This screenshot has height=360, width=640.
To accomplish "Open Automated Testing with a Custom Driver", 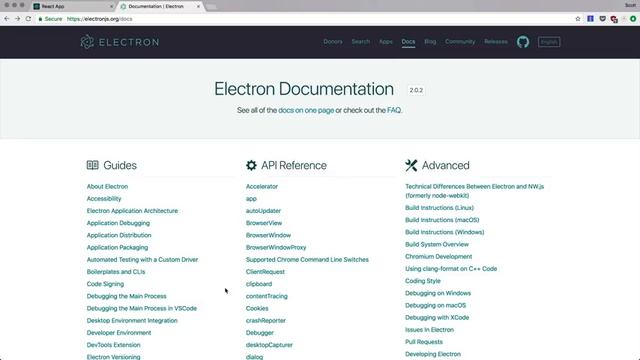I will pos(142,260).
